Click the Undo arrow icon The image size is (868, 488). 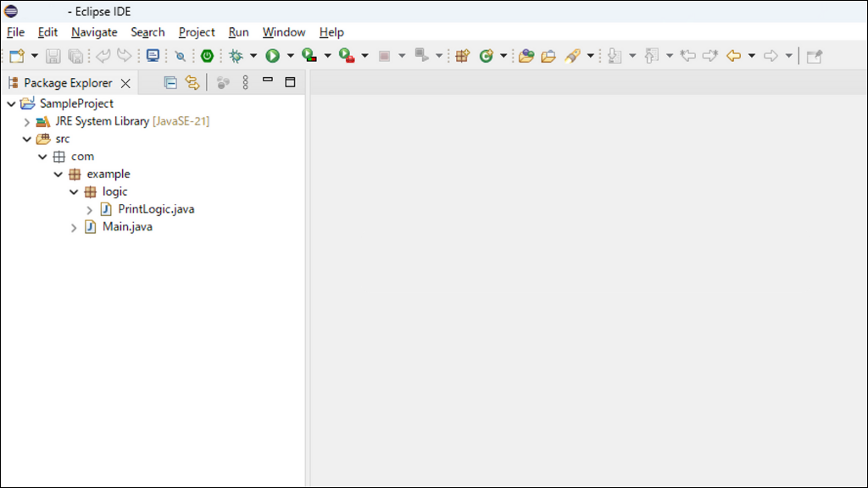click(x=103, y=55)
